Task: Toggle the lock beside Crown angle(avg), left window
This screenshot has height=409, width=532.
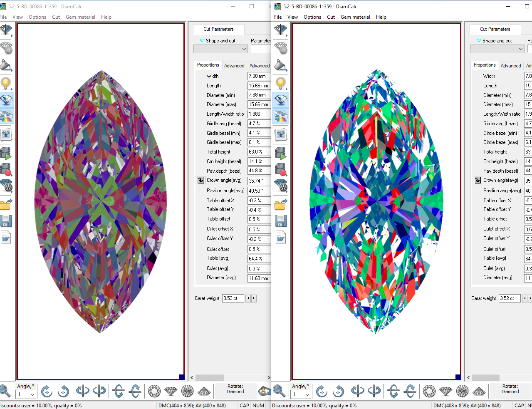Action: pos(201,180)
